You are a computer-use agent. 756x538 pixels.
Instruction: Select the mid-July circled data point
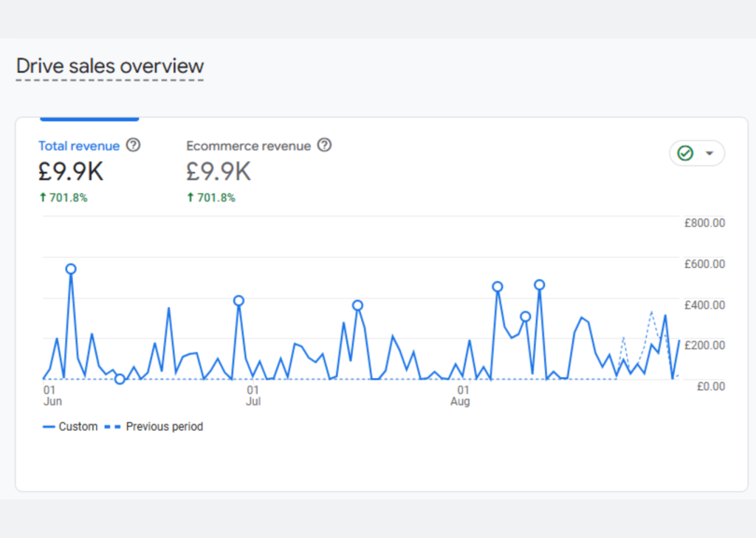[357, 306]
